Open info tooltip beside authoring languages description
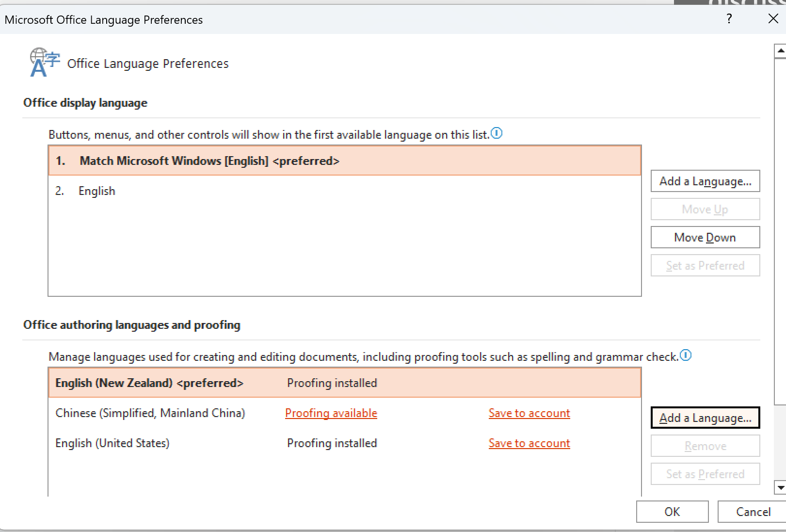786x532 pixels. [686, 355]
